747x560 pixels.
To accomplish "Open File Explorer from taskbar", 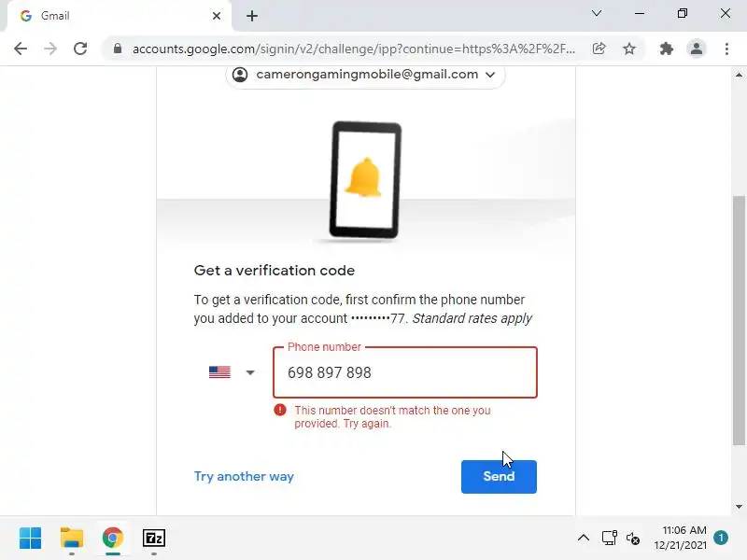I will point(72,539).
